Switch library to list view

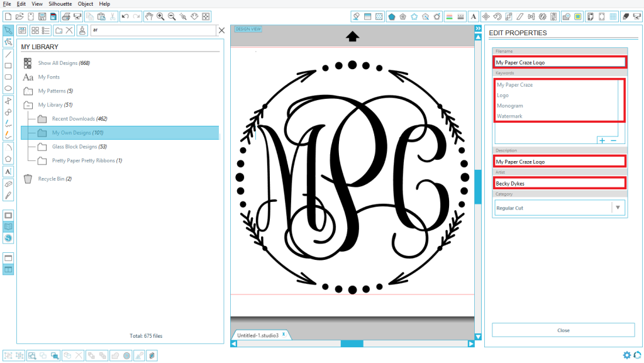(46, 30)
